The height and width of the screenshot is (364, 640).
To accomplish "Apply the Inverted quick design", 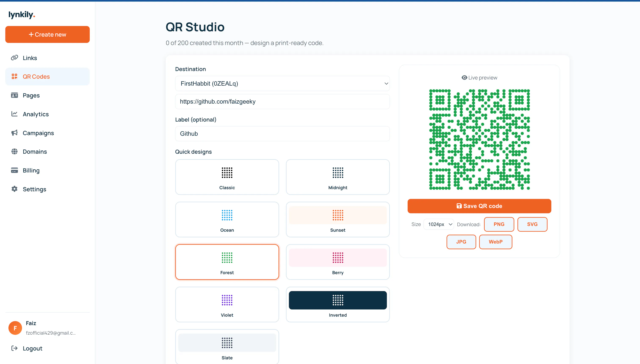I will click(338, 305).
